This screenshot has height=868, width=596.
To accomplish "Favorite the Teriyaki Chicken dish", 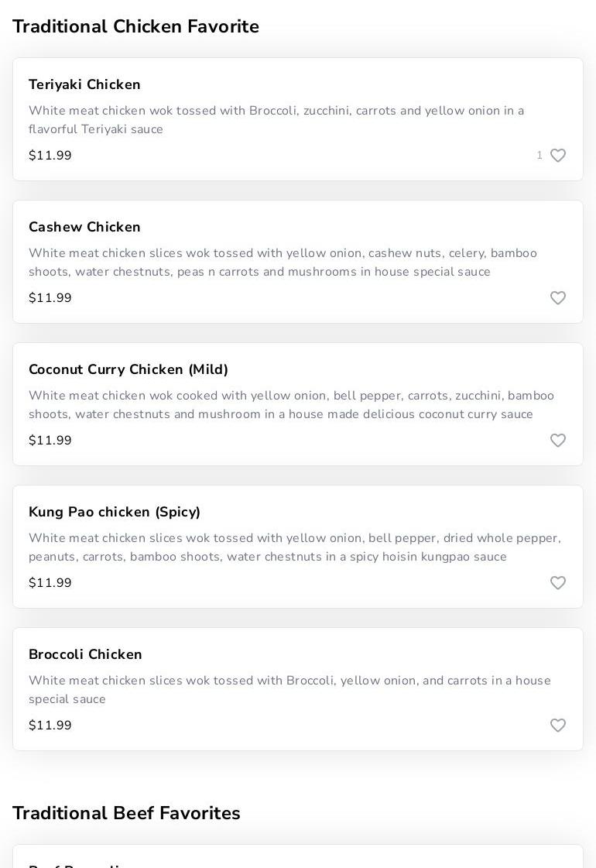I will tap(558, 156).
